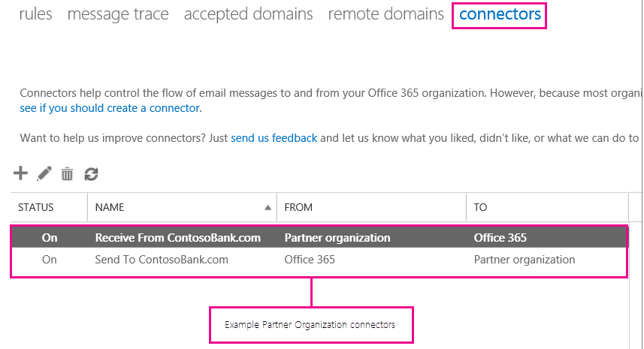Image resolution: width=644 pixels, height=349 pixels.
Task: Click the On status of the Send To connector
Action: (x=50, y=260)
